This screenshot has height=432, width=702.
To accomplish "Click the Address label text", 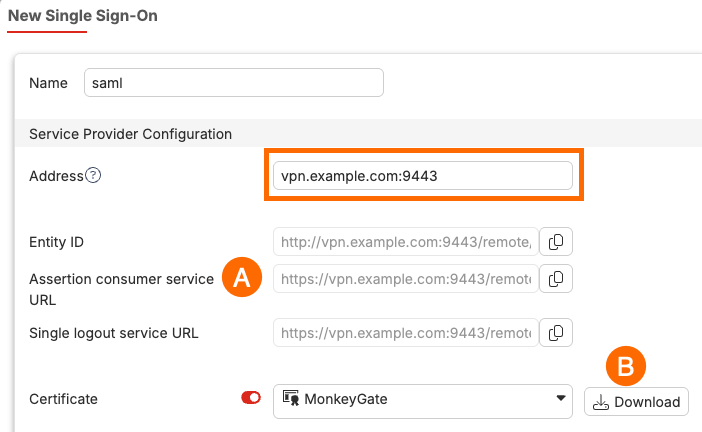I will (x=56, y=176).
